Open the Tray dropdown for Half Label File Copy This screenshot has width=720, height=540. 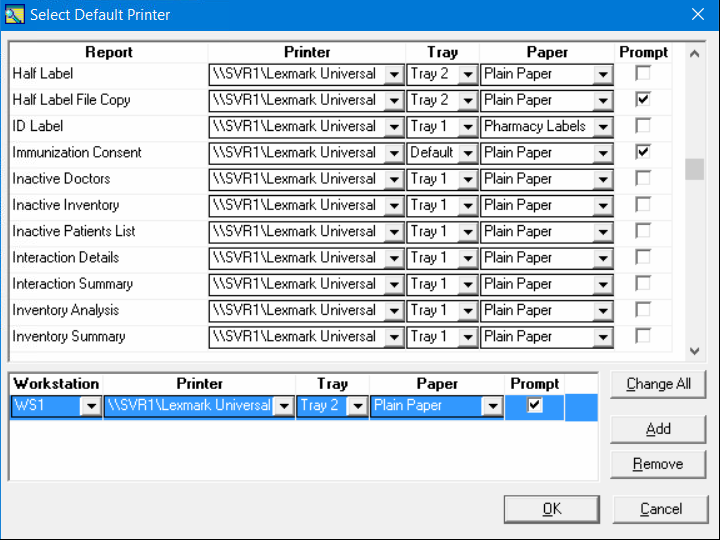point(468,101)
